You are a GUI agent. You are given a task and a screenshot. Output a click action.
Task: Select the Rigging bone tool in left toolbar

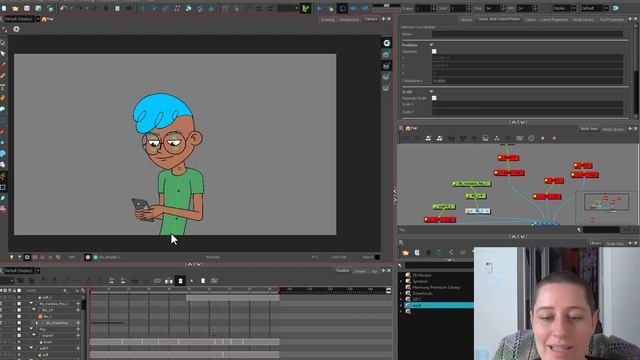click(3, 176)
